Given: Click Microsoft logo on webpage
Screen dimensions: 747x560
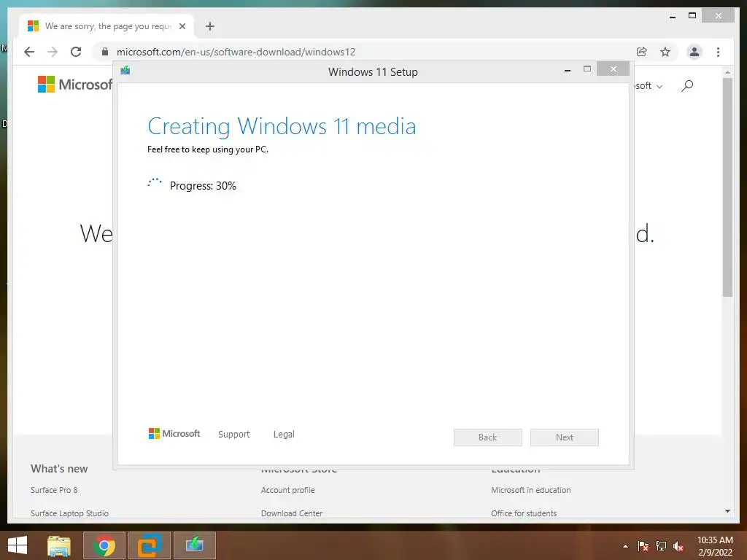Looking at the screenshot, I should click(x=75, y=85).
